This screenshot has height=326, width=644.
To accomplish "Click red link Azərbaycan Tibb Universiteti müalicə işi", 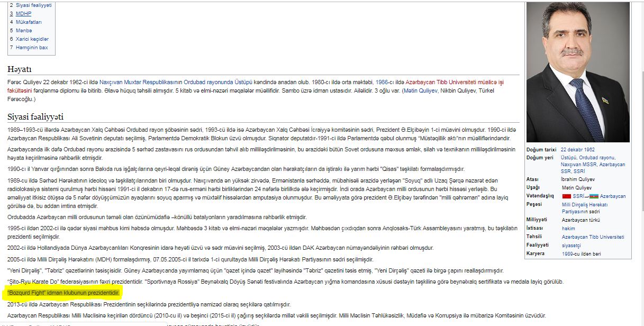I will click(x=455, y=82).
